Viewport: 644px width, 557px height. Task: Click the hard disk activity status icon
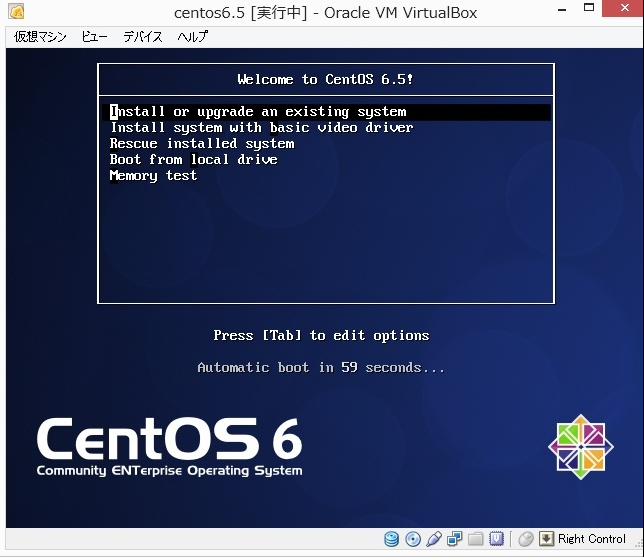point(391,539)
